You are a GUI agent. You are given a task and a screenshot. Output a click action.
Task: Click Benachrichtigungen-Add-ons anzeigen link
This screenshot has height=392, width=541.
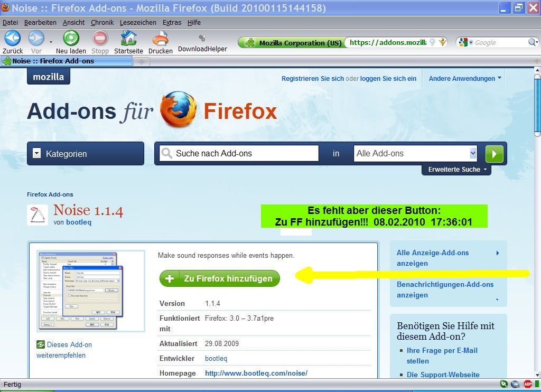tap(445, 290)
